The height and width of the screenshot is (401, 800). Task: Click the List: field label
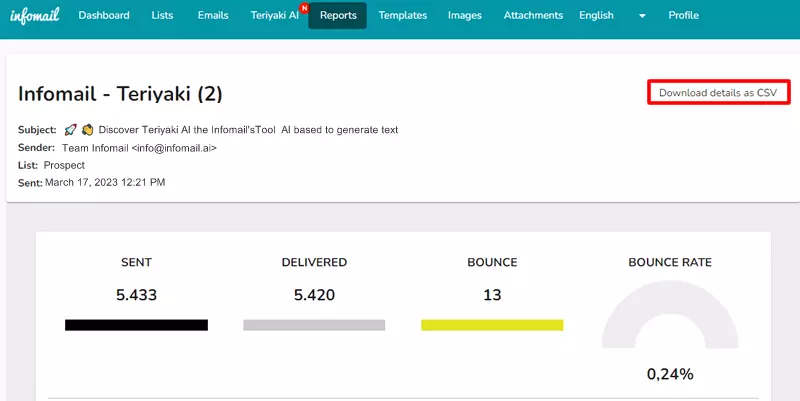[x=28, y=165]
